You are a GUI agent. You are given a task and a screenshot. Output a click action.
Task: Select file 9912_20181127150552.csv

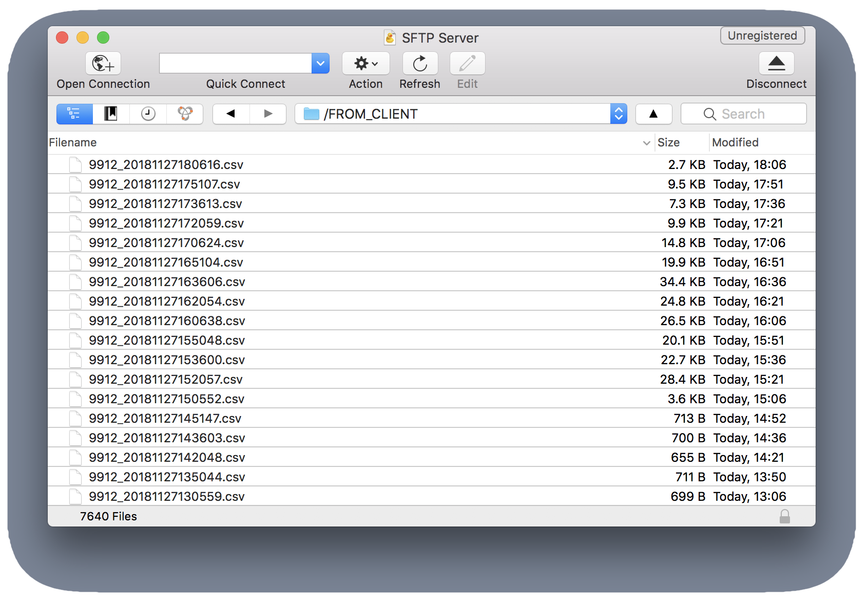(431, 399)
